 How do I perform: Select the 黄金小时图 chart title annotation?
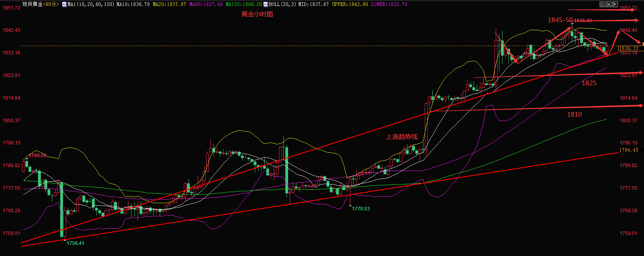[257, 14]
